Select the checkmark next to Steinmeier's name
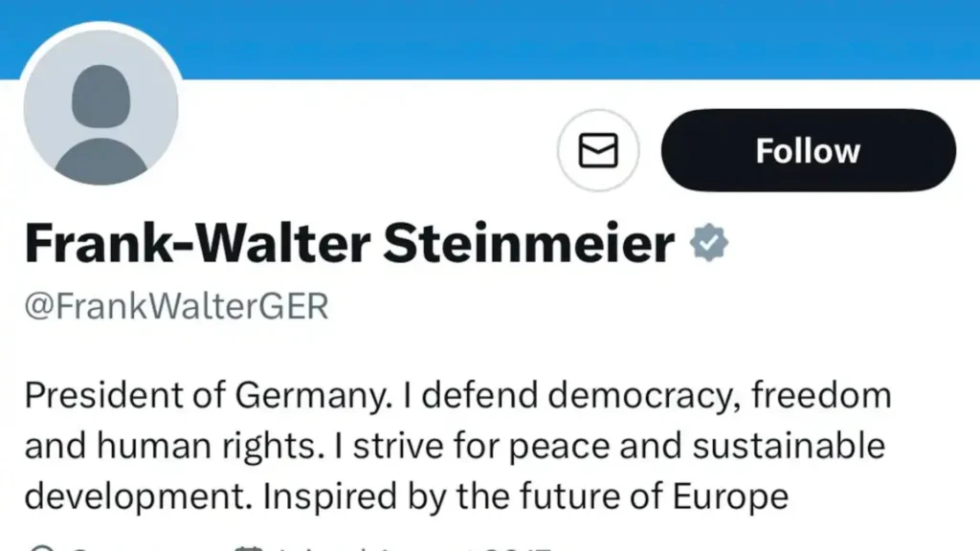This screenshot has height=551, width=980. click(709, 242)
